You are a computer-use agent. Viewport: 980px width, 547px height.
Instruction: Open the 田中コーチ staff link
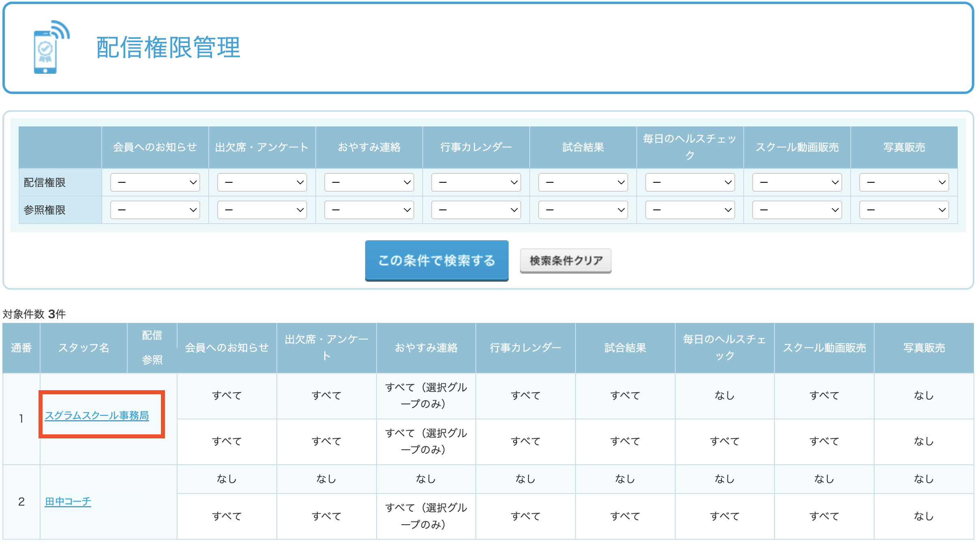pos(68,502)
